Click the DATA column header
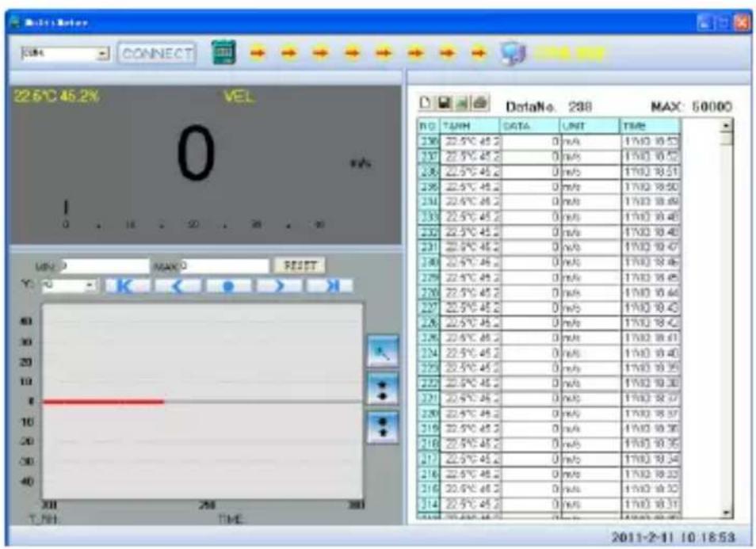The image size is (756, 549). coord(529,126)
